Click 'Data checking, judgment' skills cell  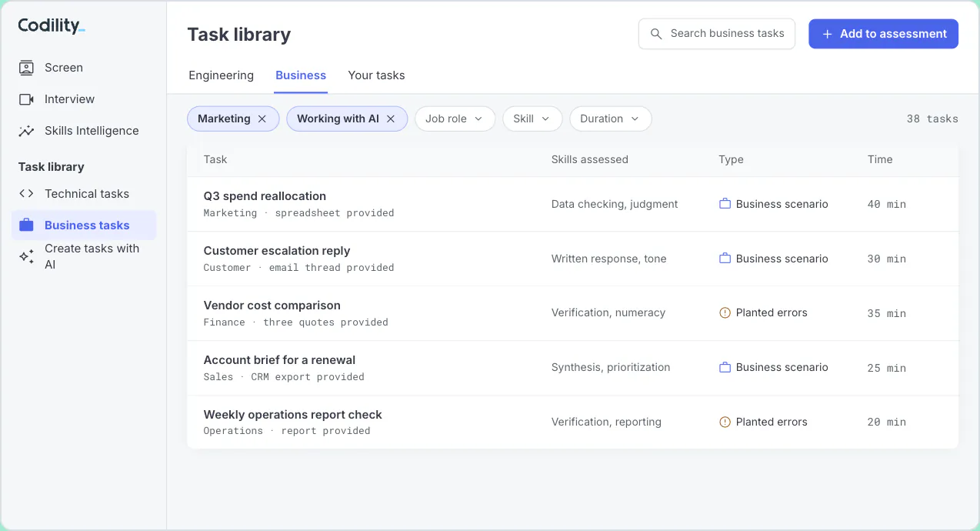[x=615, y=204]
